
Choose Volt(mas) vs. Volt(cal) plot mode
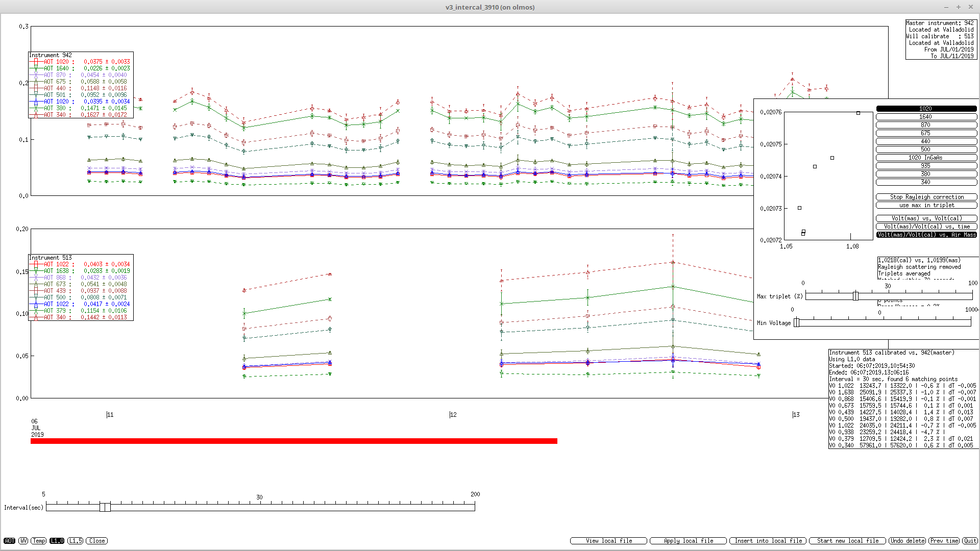point(926,218)
